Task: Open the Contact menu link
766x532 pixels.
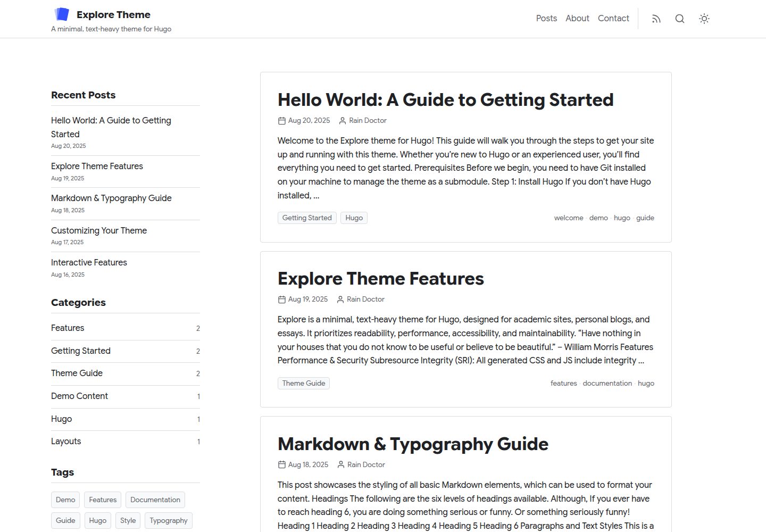Action: [613, 18]
